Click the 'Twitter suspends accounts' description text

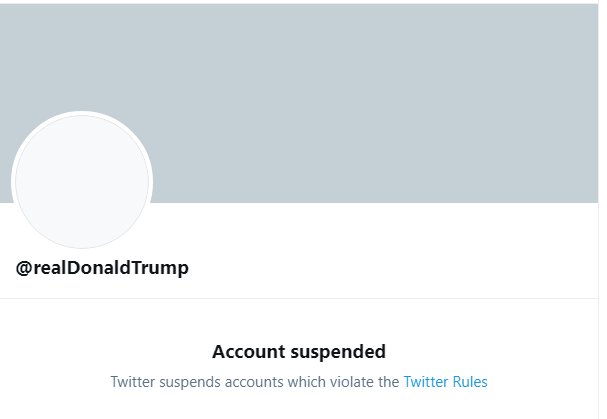pyautogui.click(x=255, y=382)
